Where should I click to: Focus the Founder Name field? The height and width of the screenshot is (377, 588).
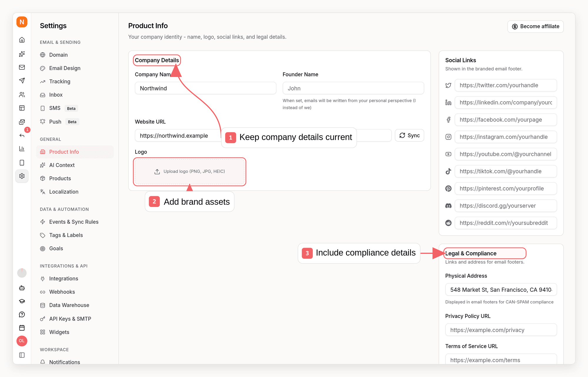tap(353, 88)
